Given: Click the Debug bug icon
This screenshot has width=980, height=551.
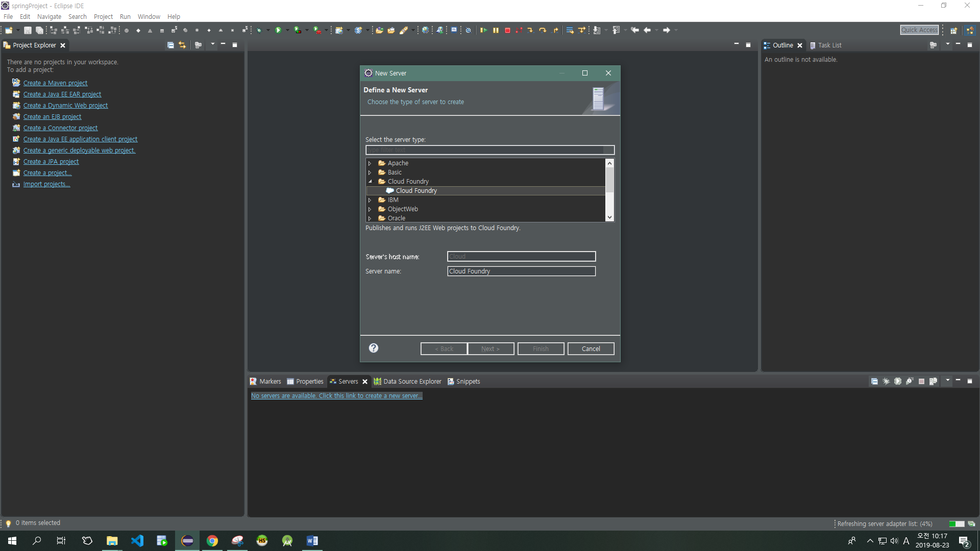Looking at the screenshot, I should tap(259, 31).
